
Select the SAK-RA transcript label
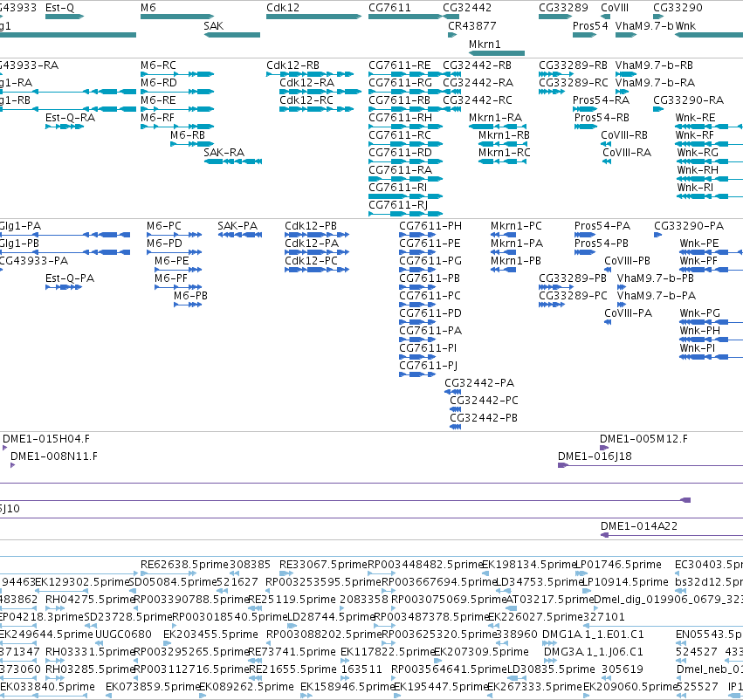[224, 153]
